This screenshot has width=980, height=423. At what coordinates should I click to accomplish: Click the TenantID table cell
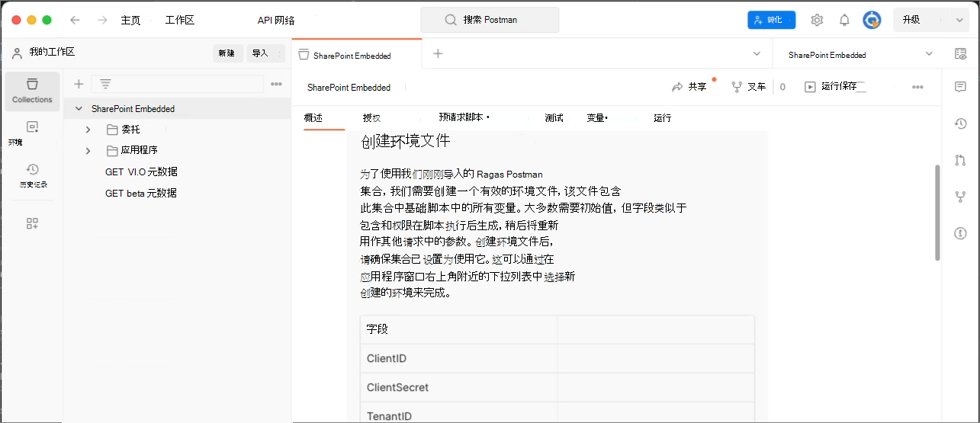458,412
